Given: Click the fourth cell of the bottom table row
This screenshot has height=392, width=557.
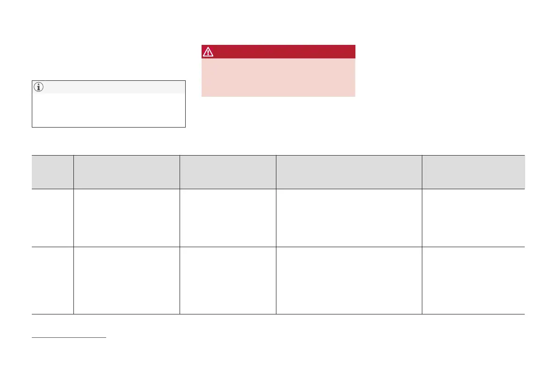Looking at the screenshot, I should tap(349, 280).
